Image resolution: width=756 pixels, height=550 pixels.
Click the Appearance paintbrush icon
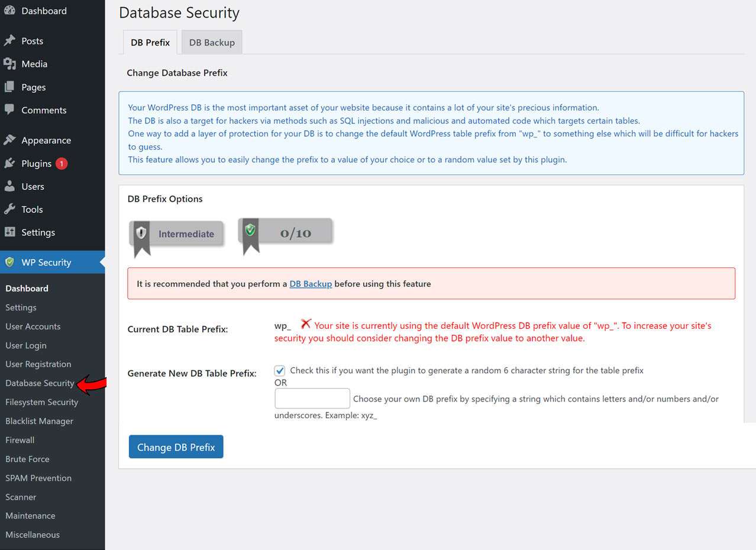[9, 140]
